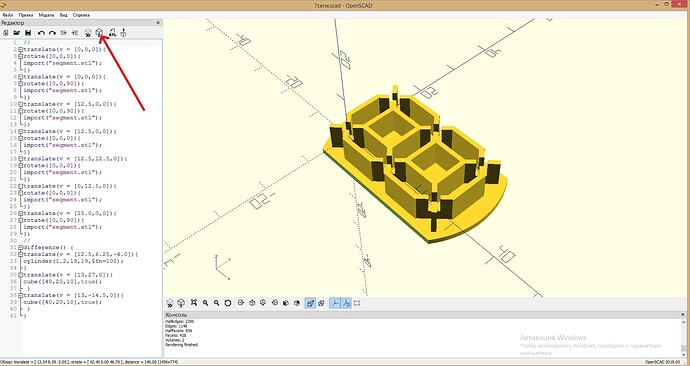690x366 pixels.
Task: Collapse the first translate block fold marker
Action: [x=20, y=50]
